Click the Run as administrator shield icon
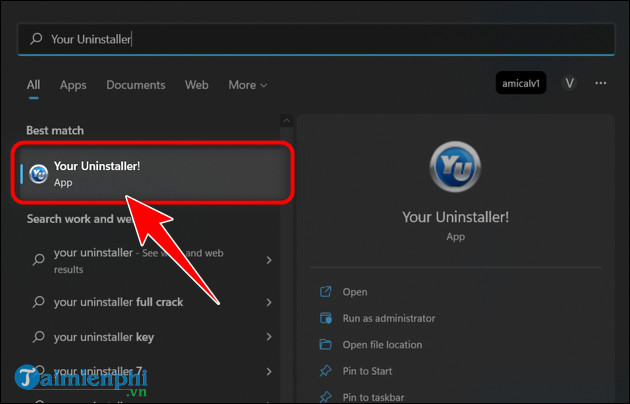The height and width of the screenshot is (404, 630). (x=325, y=318)
